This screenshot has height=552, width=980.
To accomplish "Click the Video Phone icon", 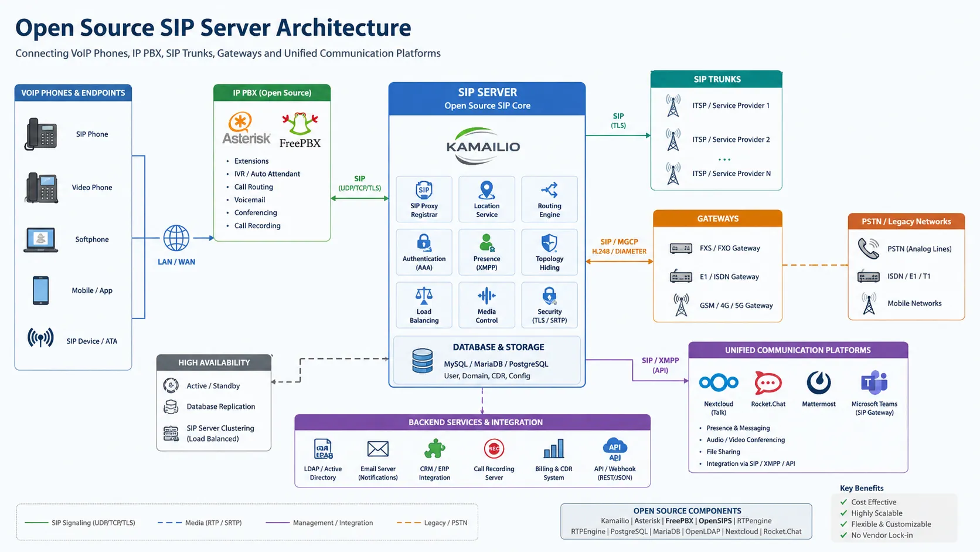I will (42, 188).
